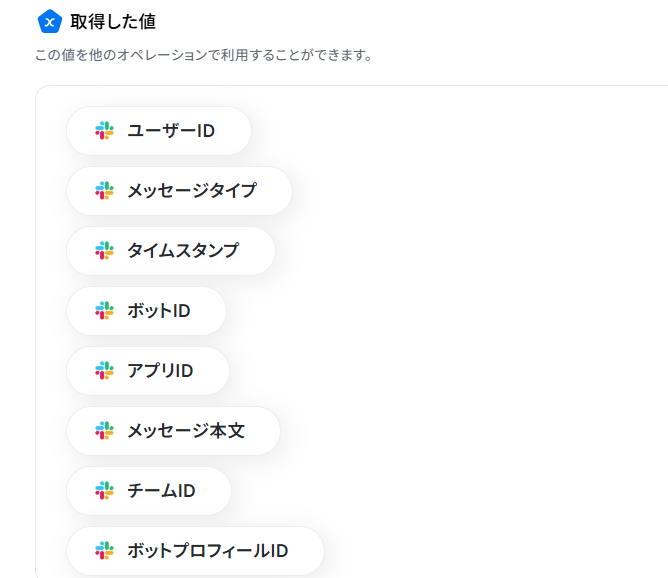The width and height of the screenshot is (668, 578).
Task: Select the ユーザーID value chip
Action: 159,131
